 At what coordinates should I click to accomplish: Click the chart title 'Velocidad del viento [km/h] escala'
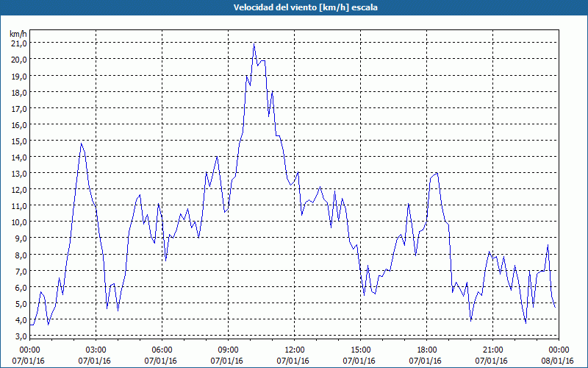click(x=305, y=7)
